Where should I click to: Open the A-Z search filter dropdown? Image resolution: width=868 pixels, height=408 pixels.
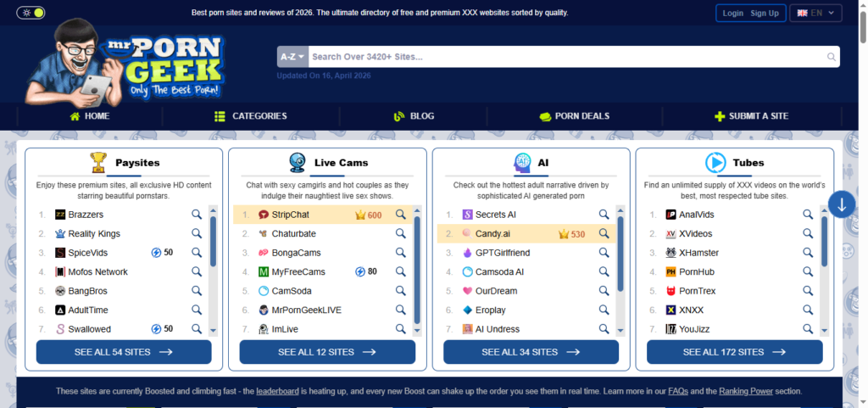(x=292, y=57)
